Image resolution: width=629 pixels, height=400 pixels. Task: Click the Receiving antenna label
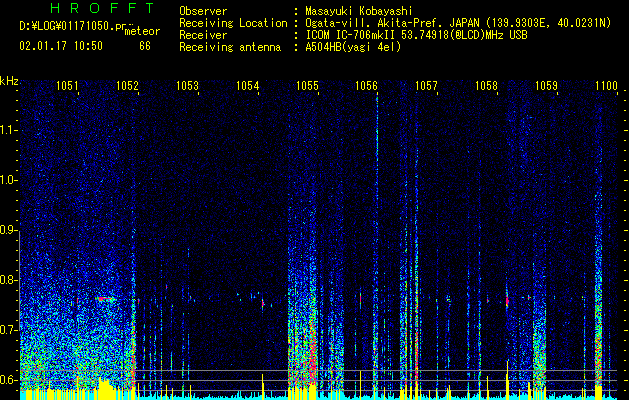click(x=230, y=47)
